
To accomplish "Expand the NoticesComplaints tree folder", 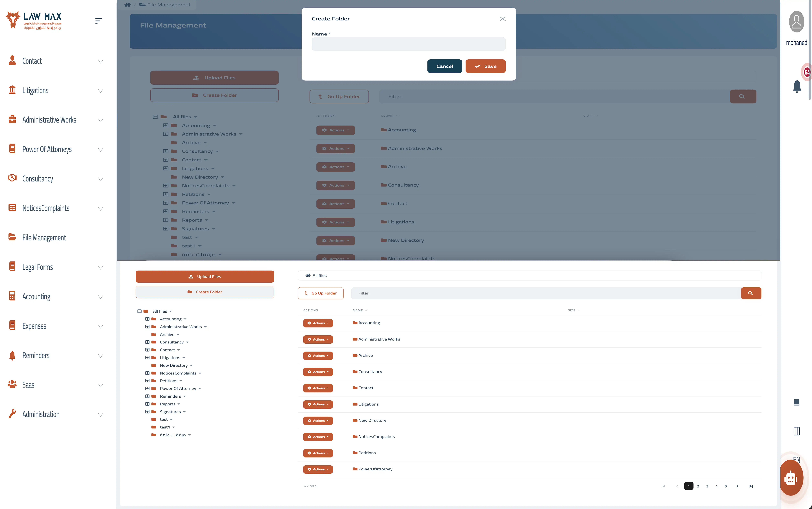I will tap(147, 373).
